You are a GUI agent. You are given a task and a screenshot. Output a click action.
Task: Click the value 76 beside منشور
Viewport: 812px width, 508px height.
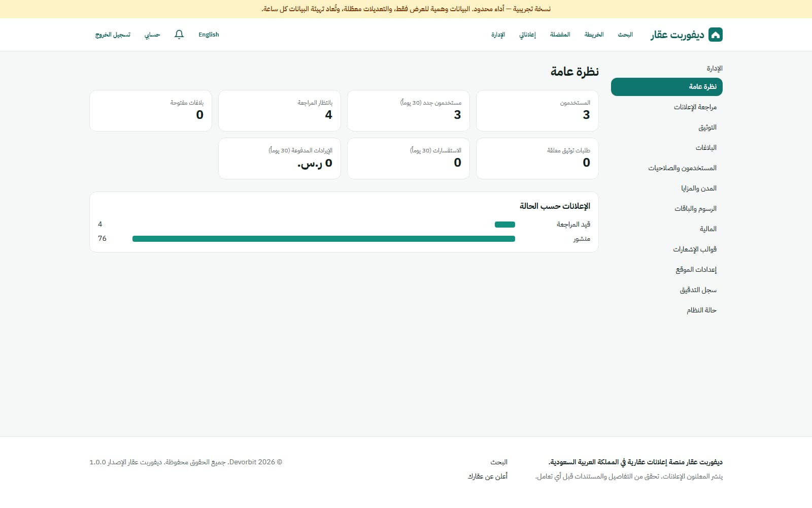coord(102,239)
